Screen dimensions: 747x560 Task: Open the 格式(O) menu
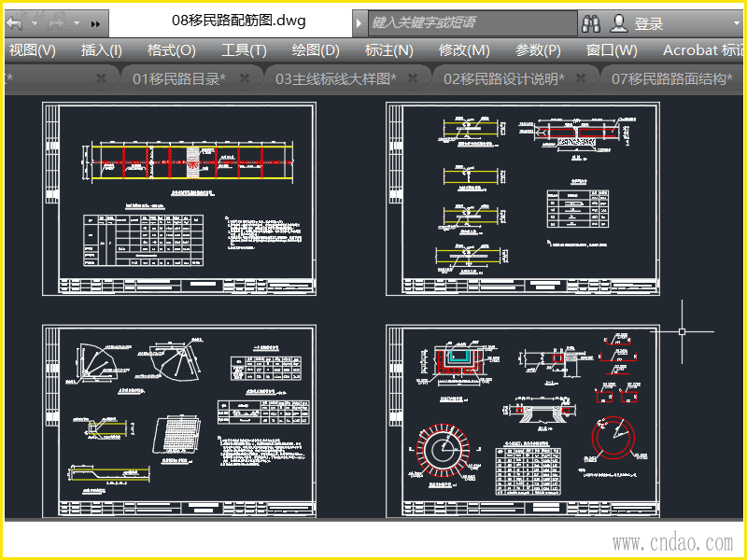click(172, 50)
